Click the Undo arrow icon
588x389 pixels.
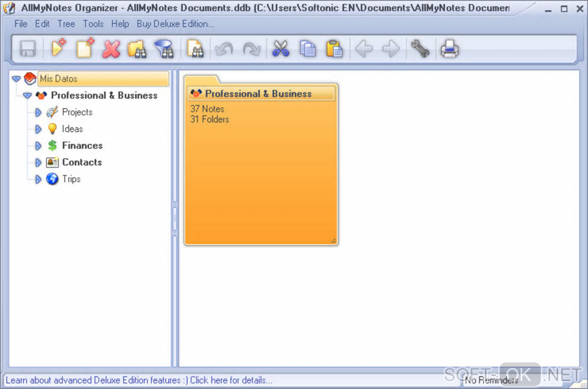tap(224, 49)
